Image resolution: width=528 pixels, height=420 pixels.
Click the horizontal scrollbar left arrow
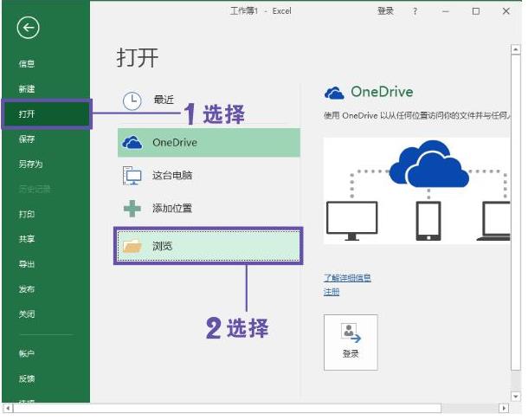point(8,408)
